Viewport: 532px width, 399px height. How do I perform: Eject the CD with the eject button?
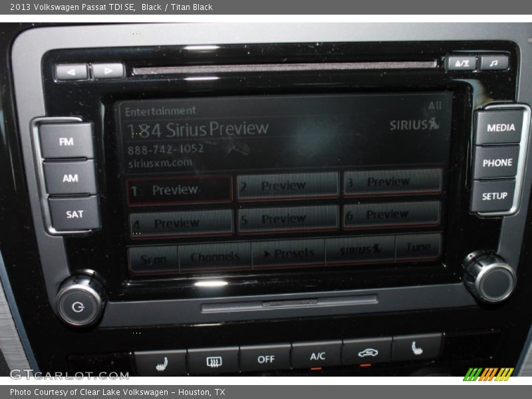462,63
